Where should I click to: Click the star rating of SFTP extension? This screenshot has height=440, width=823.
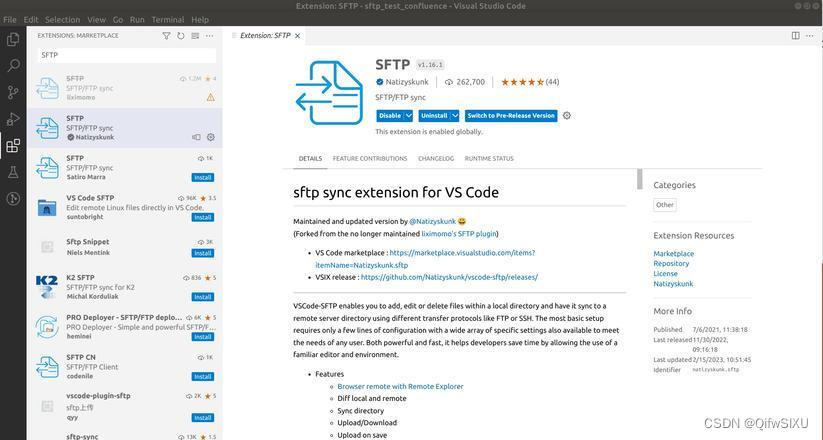(x=530, y=82)
